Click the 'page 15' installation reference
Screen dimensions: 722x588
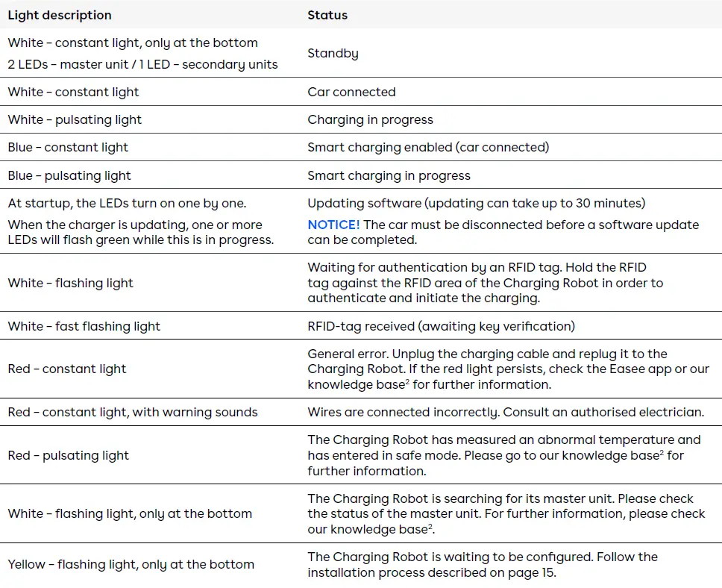pos(534,573)
